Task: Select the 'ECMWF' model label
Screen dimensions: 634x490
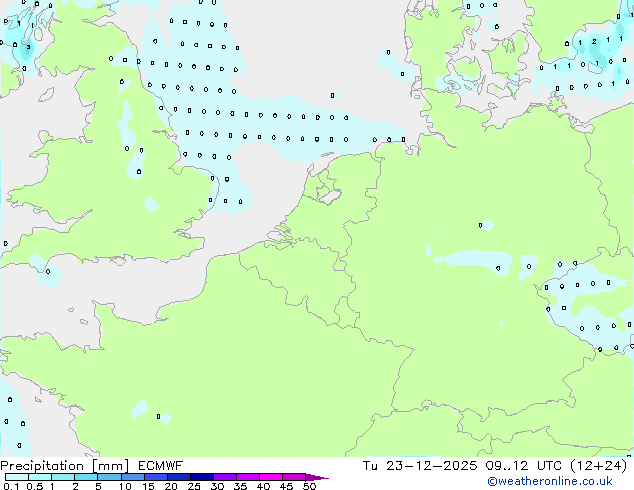Action: 161,466
